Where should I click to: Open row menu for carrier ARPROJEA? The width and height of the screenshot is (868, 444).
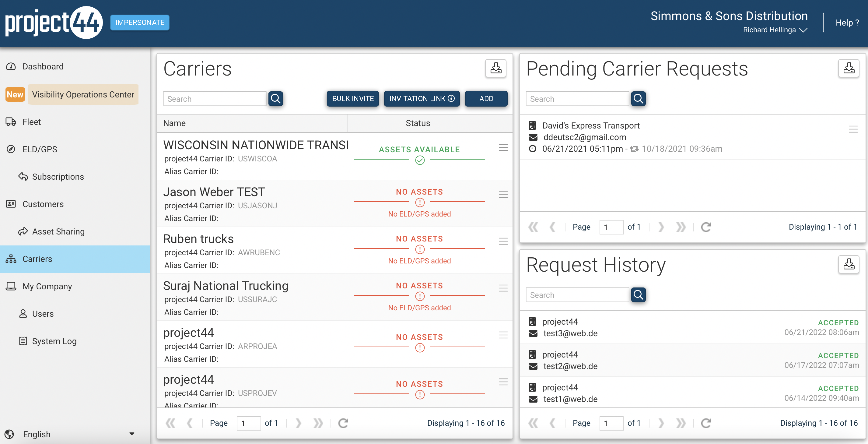[503, 335]
